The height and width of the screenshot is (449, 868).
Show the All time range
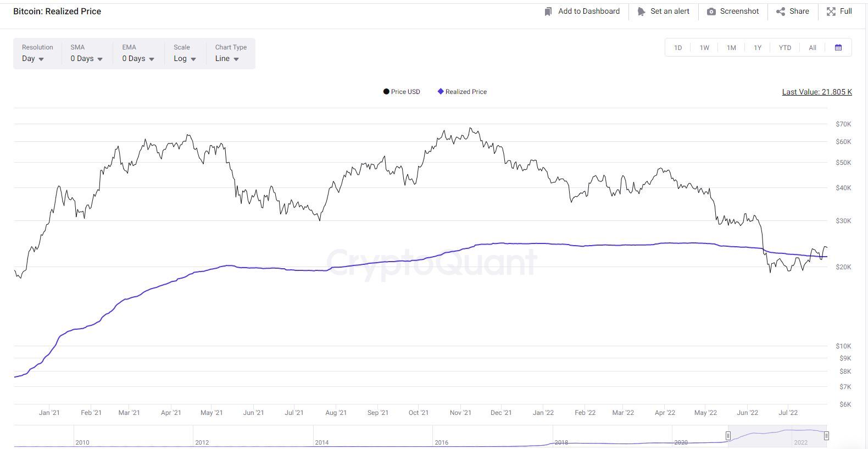pyautogui.click(x=812, y=48)
